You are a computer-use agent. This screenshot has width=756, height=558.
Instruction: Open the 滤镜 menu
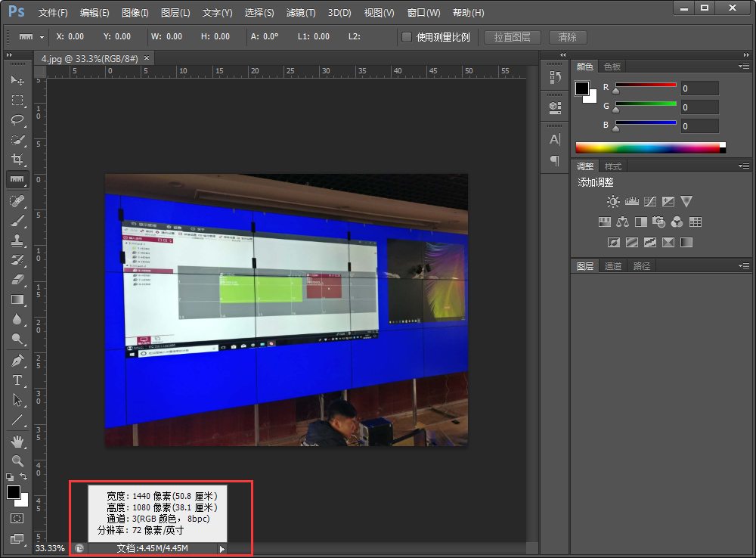(299, 13)
